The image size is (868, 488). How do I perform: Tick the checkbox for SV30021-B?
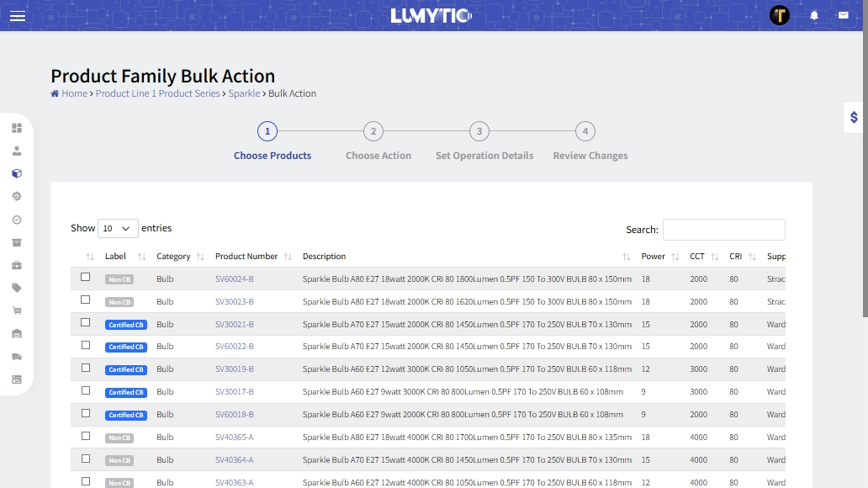[x=85, y=322]
